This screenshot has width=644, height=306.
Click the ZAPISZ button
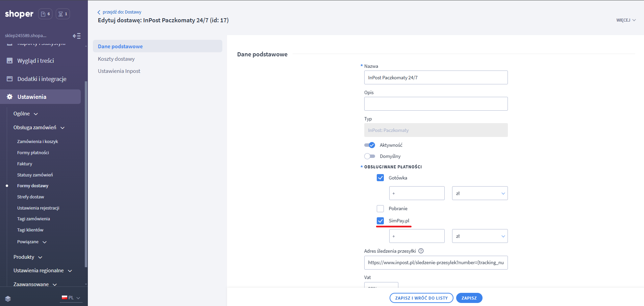pyautogui.click(x=469, y=298)
